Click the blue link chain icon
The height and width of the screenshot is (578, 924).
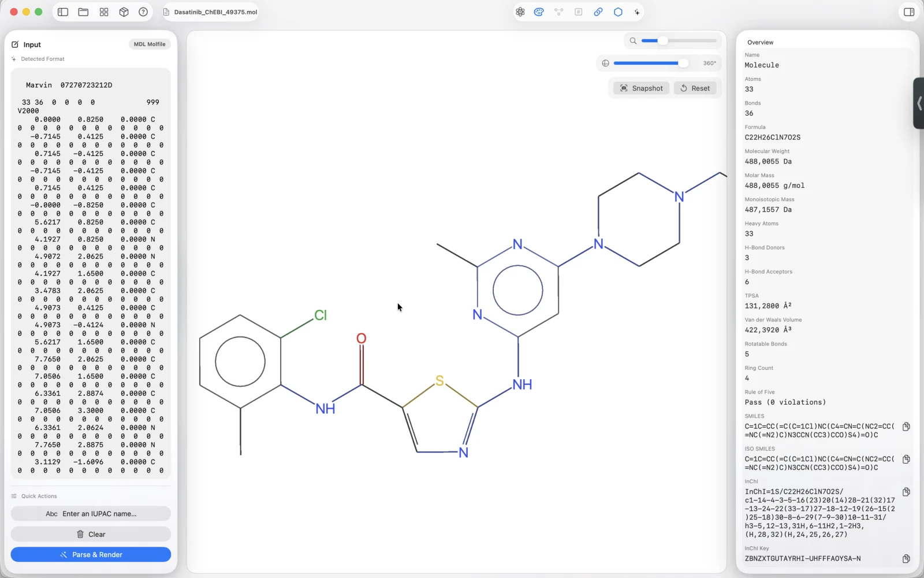(x=598, y=12)
